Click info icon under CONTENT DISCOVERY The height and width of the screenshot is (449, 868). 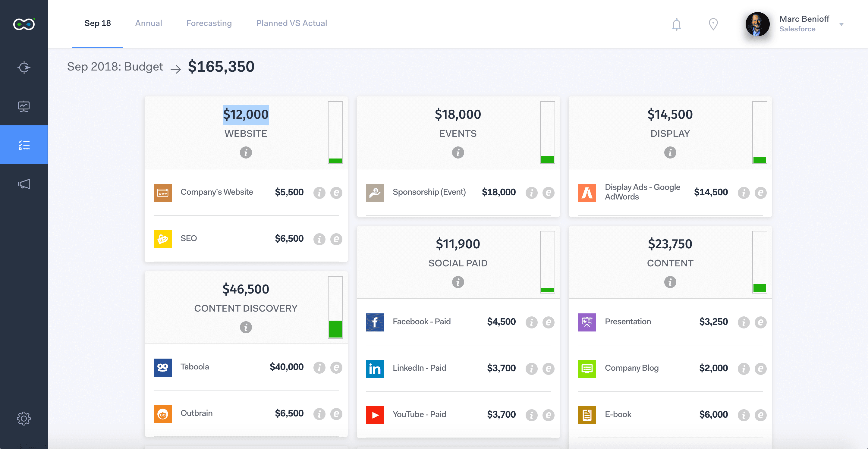(x=246, y=327)
